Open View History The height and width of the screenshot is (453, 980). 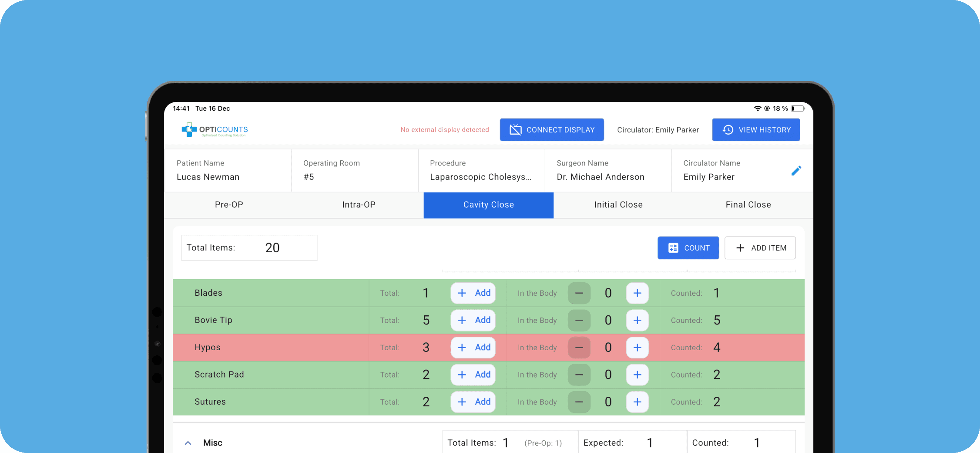755,130
